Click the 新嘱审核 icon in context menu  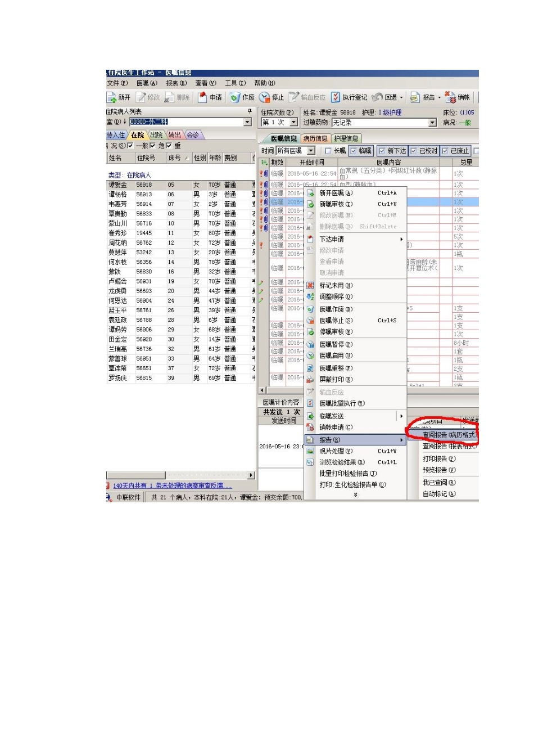[310, 204]
